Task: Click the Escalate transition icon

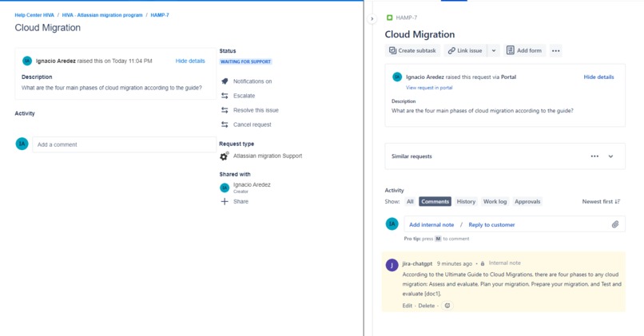Action: pos(225,96)
